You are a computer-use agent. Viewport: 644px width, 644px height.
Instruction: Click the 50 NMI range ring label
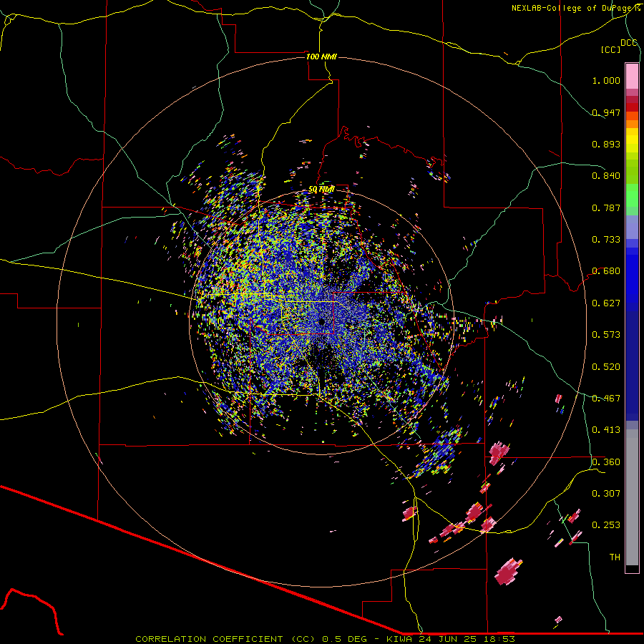pyautogui.click(x=321, y=190)
